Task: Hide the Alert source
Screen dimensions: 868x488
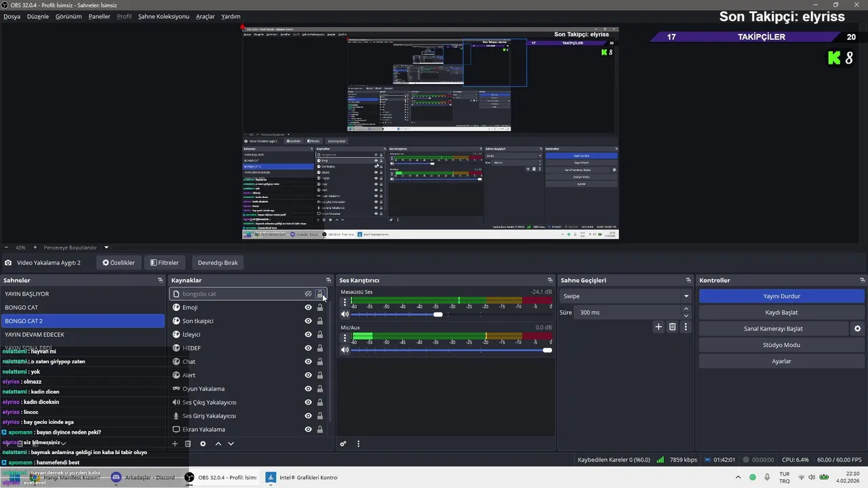Action: [308, 375]
